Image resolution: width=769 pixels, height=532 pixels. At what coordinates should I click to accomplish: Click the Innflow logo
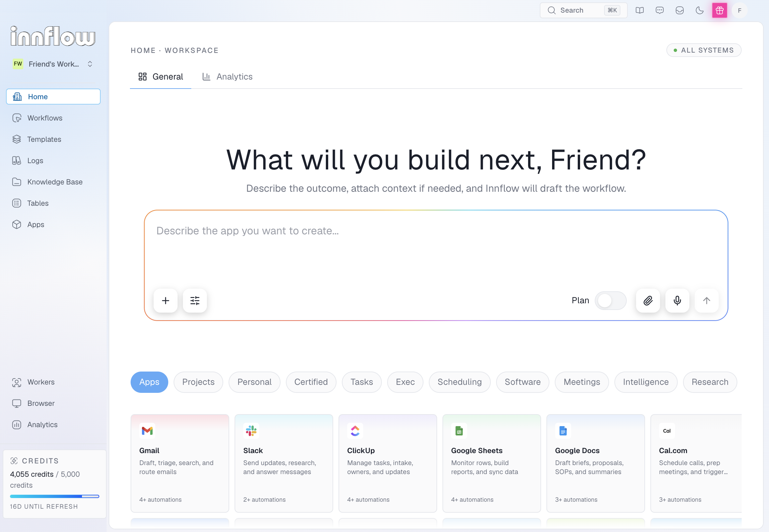coord(53,36)
